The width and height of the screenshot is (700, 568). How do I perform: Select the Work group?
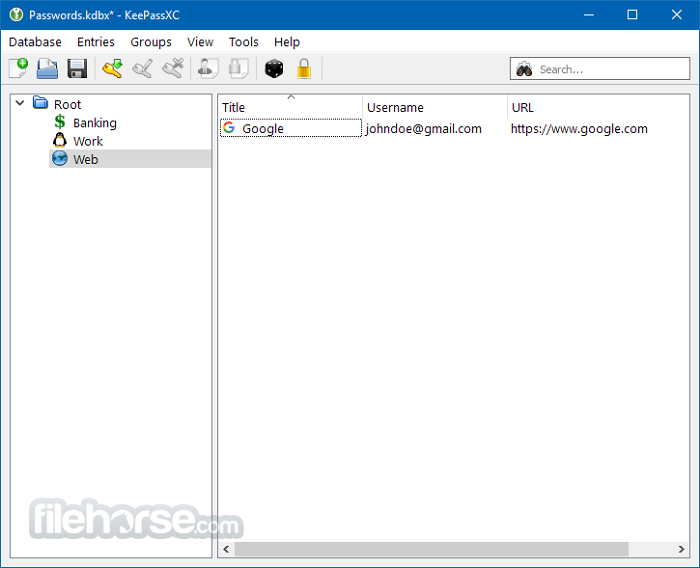click(88, 141)
